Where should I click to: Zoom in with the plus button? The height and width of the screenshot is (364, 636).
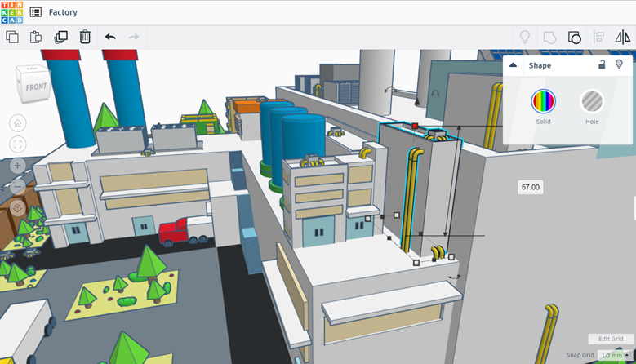click(x=17, y=166)
